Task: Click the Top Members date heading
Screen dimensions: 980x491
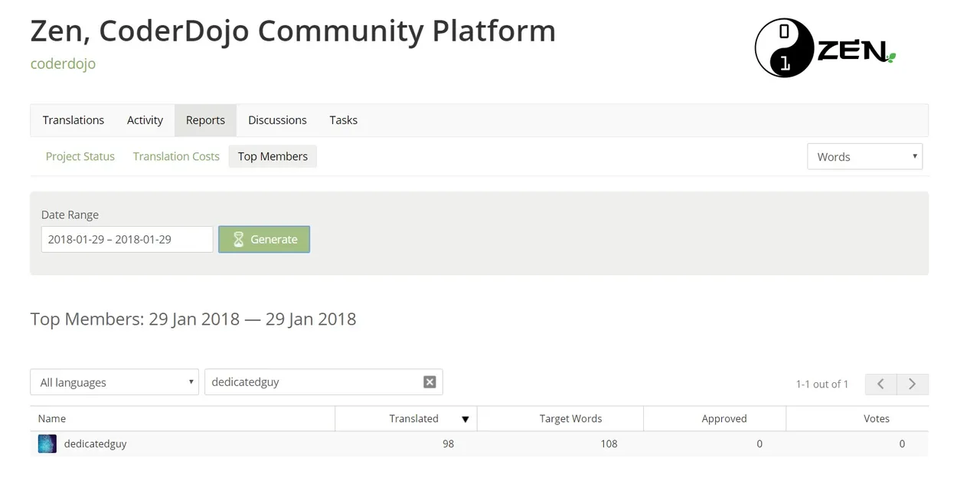Action: pyautogui.click(x=194, y=319)
